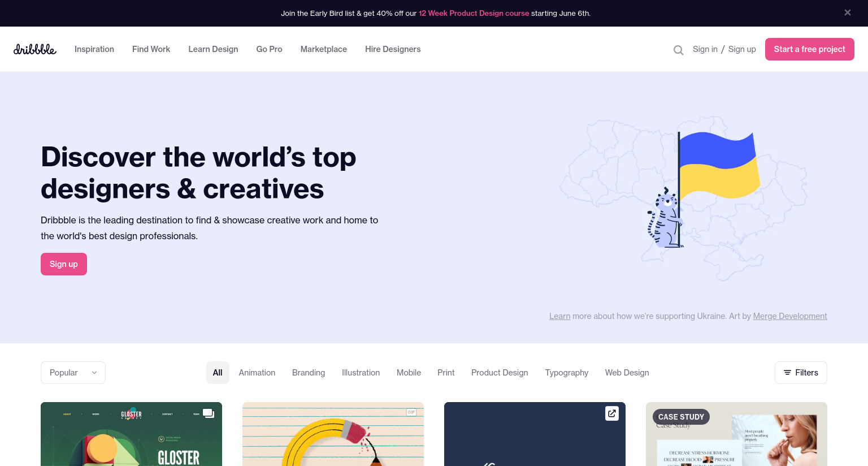868x466 pixels.
Task: Select the Illustration category tab
Action: (361, 373)
